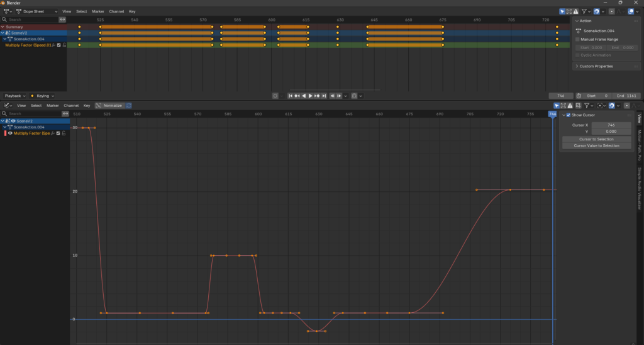Toggle Only Selected Keyframe Handles in Graph Editor

coord(579,106)
